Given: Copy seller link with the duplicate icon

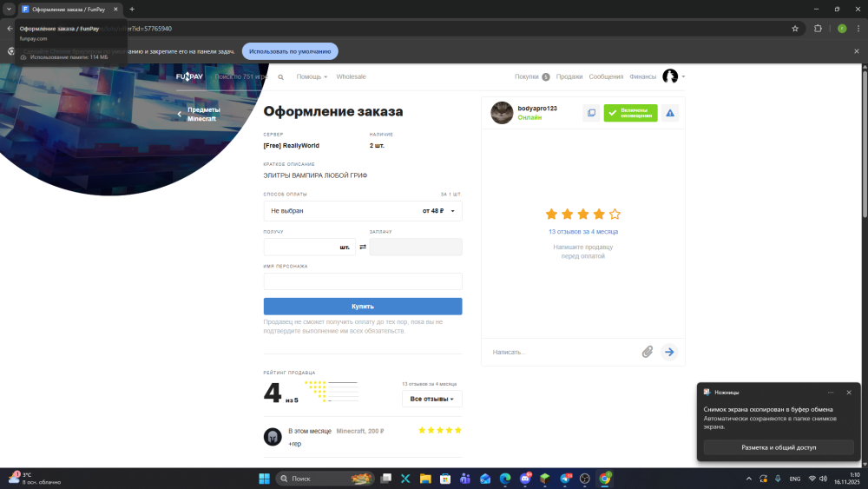Looking at the screenshot, I should [x=591, y=113].
